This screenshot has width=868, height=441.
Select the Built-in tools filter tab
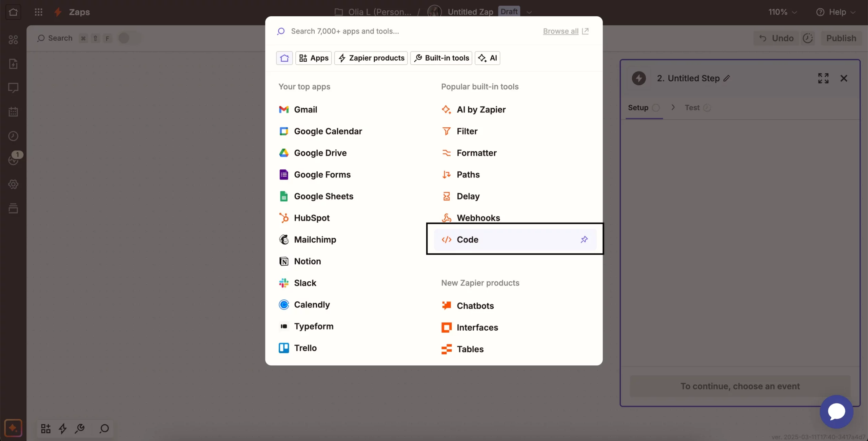coord(441,58)
